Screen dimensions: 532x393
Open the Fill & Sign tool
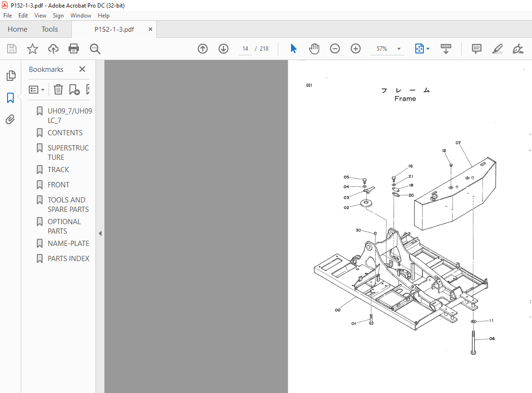tap(518, 48)
